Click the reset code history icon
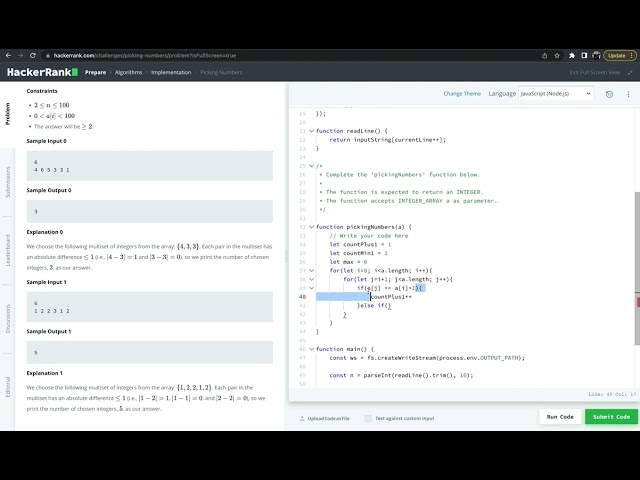Screen dimensions: 640x480 [x=609, y=94]
